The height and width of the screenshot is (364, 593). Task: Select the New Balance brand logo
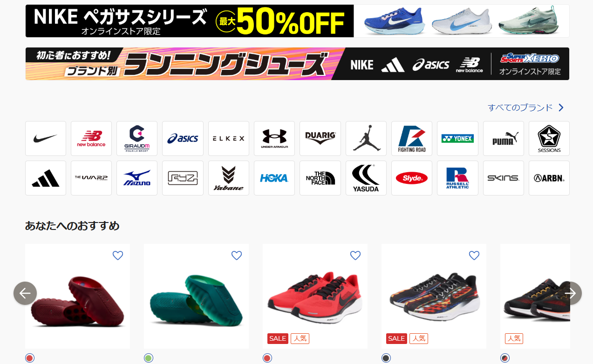91,138
